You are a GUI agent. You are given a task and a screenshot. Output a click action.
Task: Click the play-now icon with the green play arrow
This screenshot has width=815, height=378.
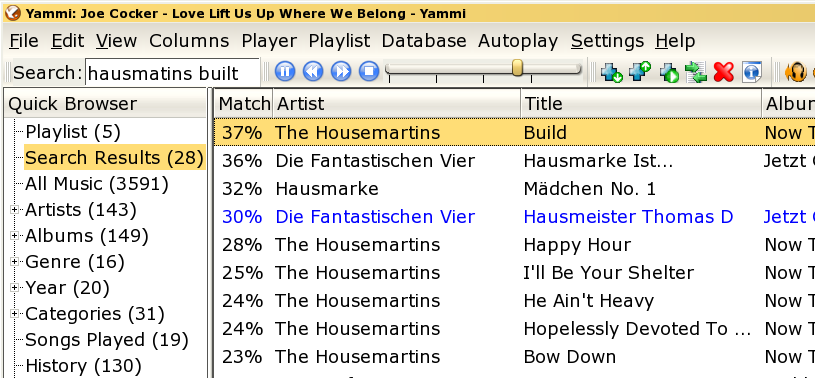668,72
